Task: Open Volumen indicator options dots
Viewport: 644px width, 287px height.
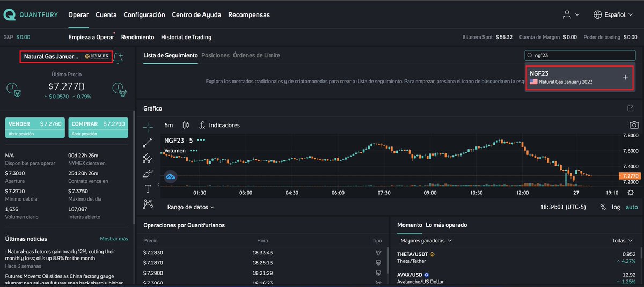Action: [x=194, y=151]
